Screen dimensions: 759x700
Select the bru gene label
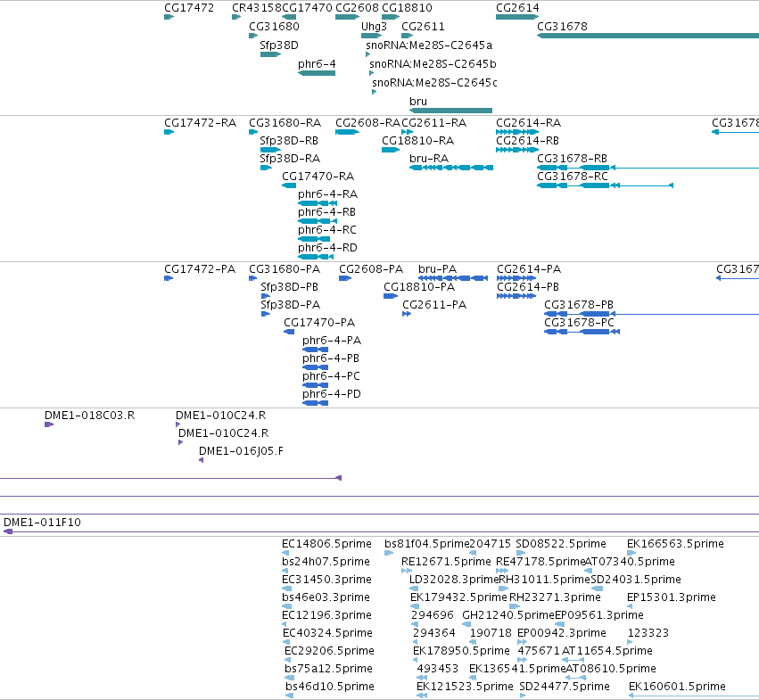(418, 102)
